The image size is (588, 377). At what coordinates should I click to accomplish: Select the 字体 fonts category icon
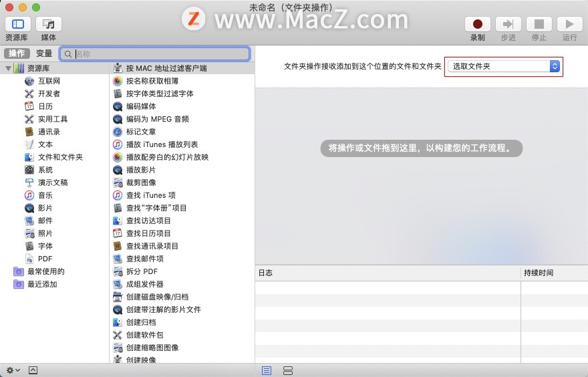(x=29, y=246)
